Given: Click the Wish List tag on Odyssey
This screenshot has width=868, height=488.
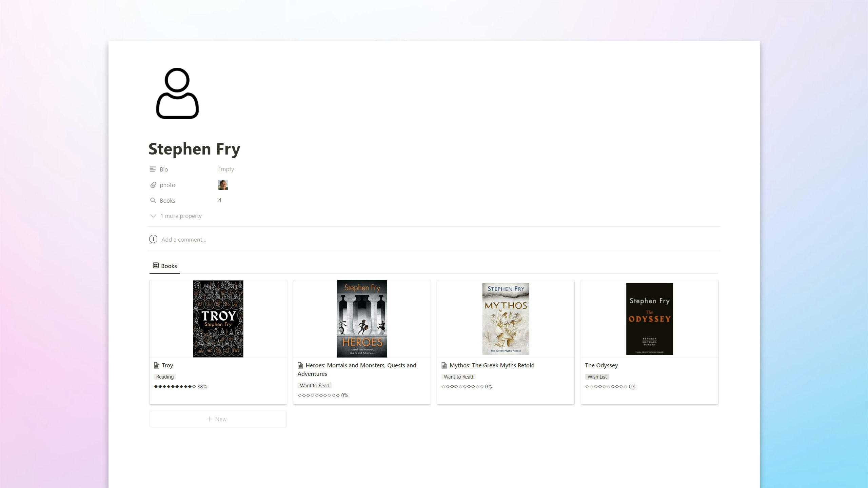Looking at the screenshot, I should point(597,377).
